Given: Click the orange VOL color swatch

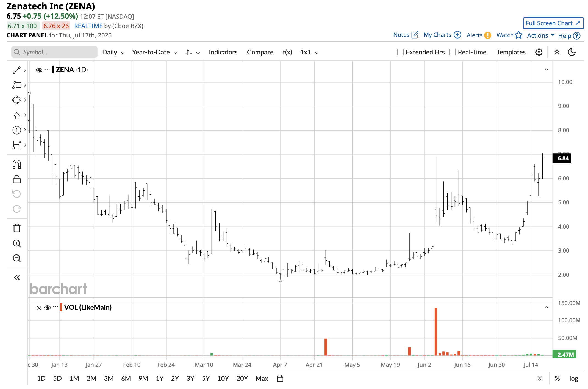Looking at the screenshot, I should (x=61, y=307).
